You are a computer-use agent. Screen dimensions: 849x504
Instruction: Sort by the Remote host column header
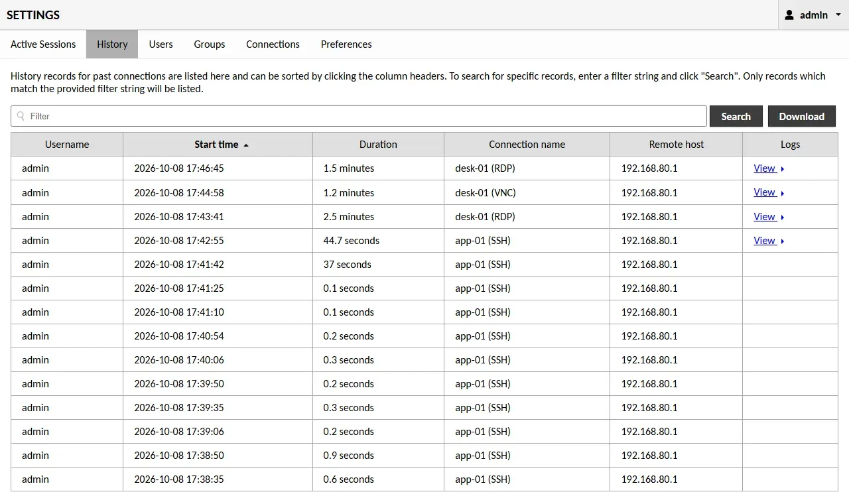677,145
